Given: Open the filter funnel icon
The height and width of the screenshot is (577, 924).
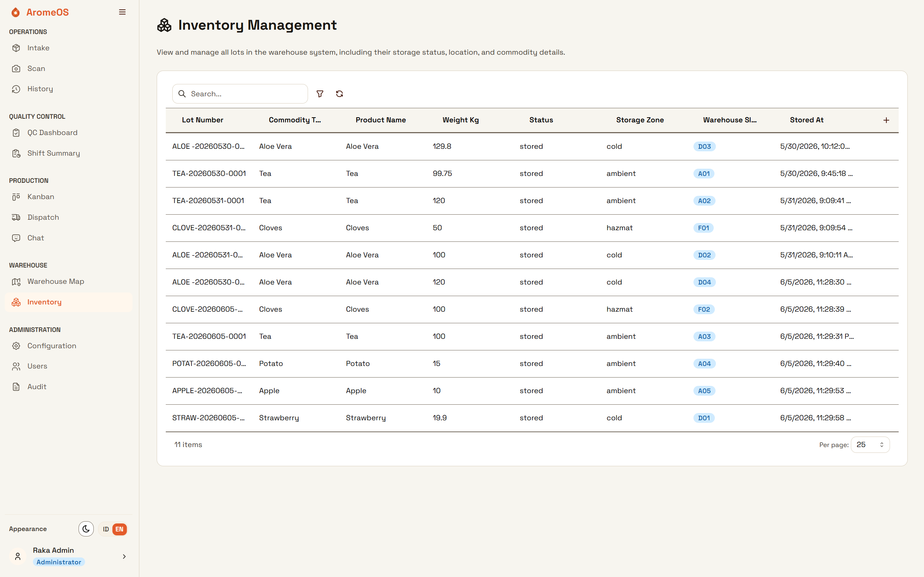Looking at the screenshot, I should (320, 94).
